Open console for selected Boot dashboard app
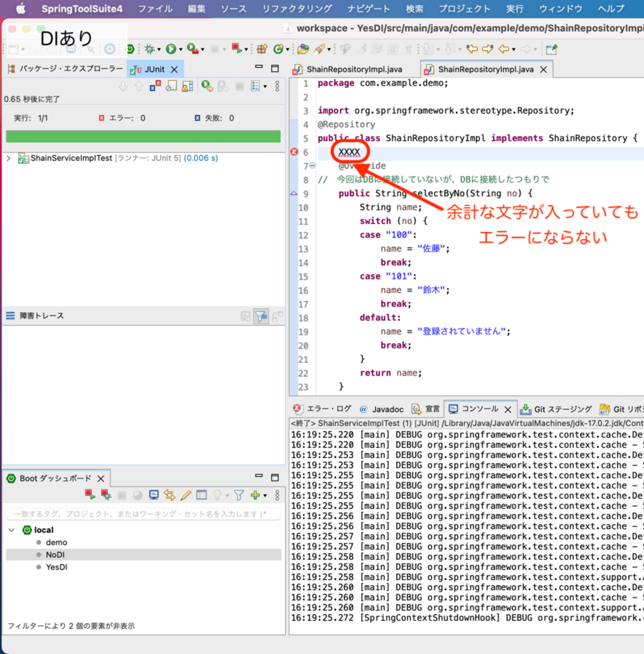This screenshot has width=644, height=654. click(154, 495)
